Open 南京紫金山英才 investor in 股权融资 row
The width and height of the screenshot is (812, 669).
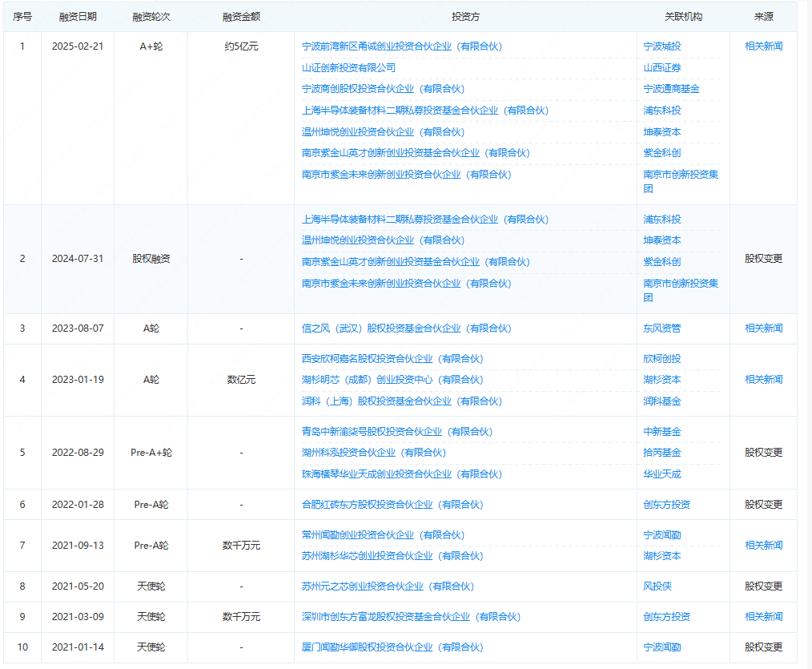416,262
